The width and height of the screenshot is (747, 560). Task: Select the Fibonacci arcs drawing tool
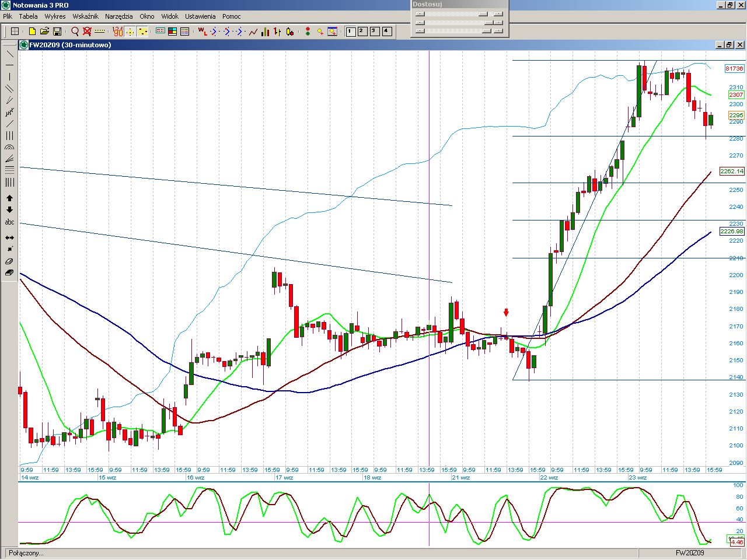(x=9, y=147)
